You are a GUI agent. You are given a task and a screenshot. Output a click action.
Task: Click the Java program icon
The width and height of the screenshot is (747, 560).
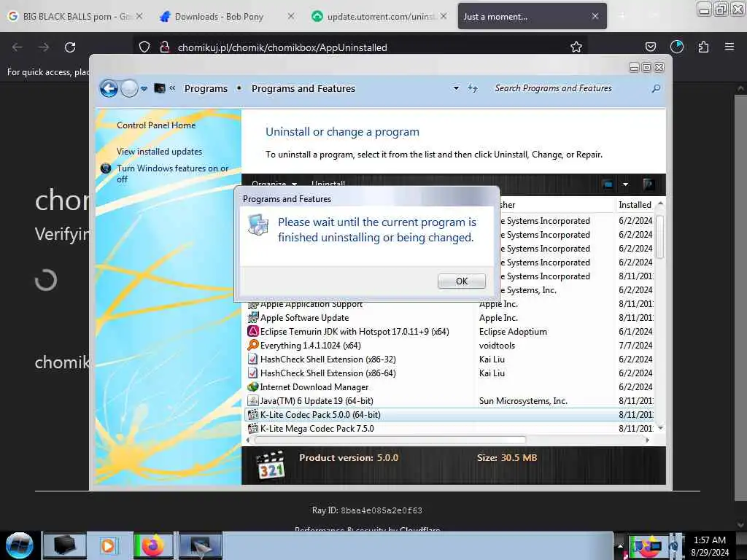pyautogui.click(x=253, y=400)
